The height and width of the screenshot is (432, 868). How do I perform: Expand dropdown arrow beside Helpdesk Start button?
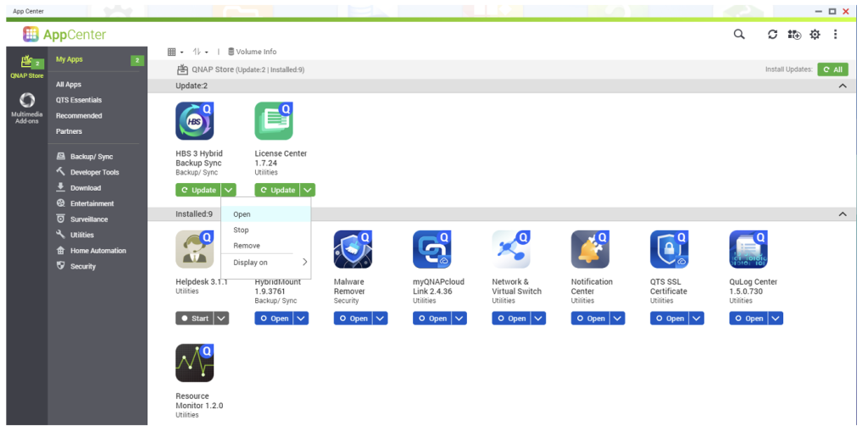tap(221, 318)
